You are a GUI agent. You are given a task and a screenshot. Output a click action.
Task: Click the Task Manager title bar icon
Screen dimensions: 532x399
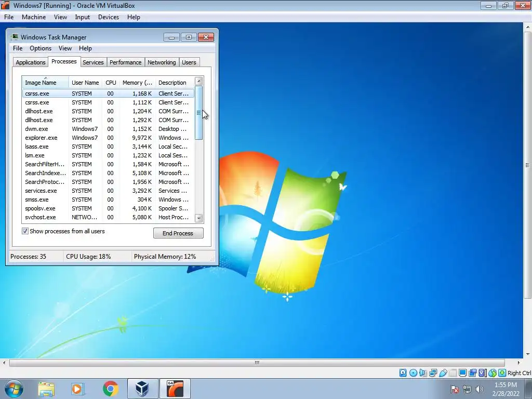[x=15, y=37]
